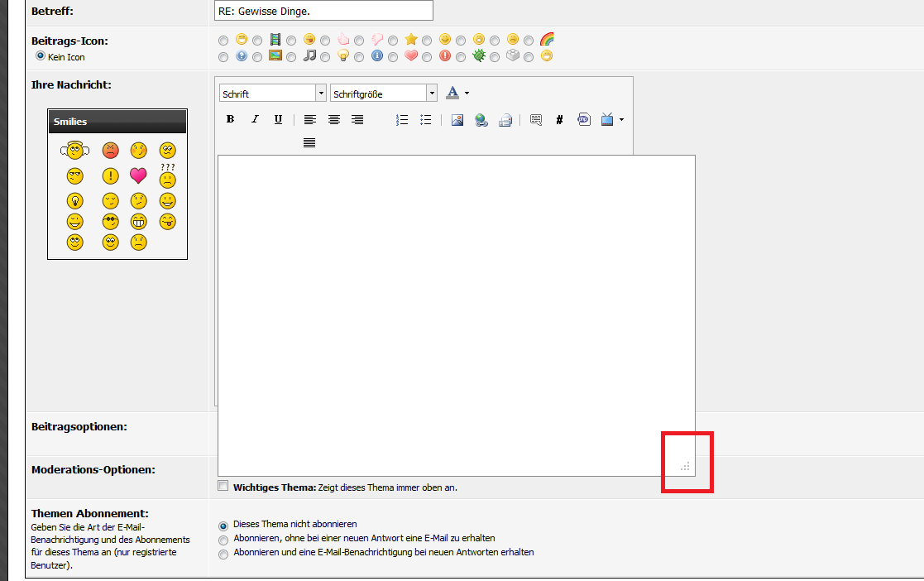Expand the Schriftgröße size dropdown
This screenshot has width=924, height=581.
431,94
